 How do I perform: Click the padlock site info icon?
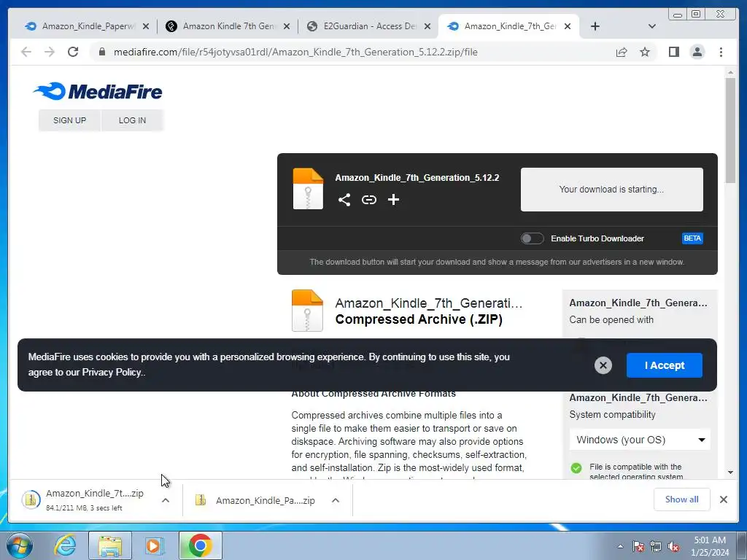pos(102,52)
